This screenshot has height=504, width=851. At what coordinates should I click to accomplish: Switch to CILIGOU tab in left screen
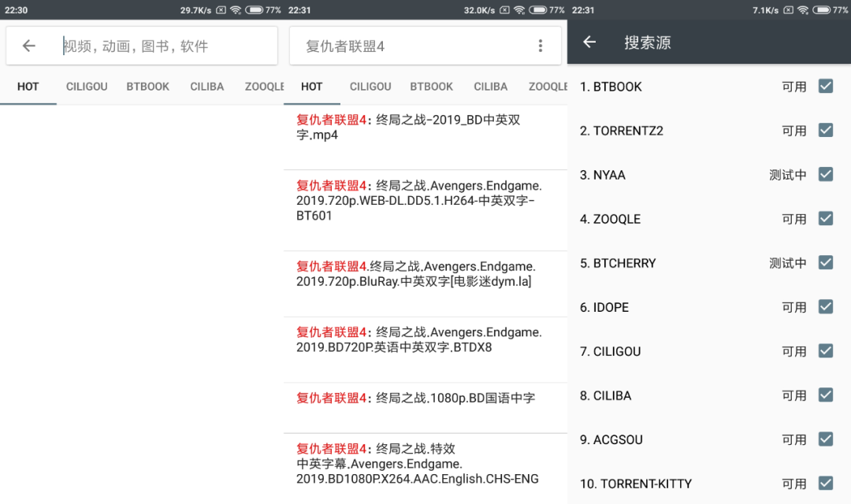tap(87, 87)
